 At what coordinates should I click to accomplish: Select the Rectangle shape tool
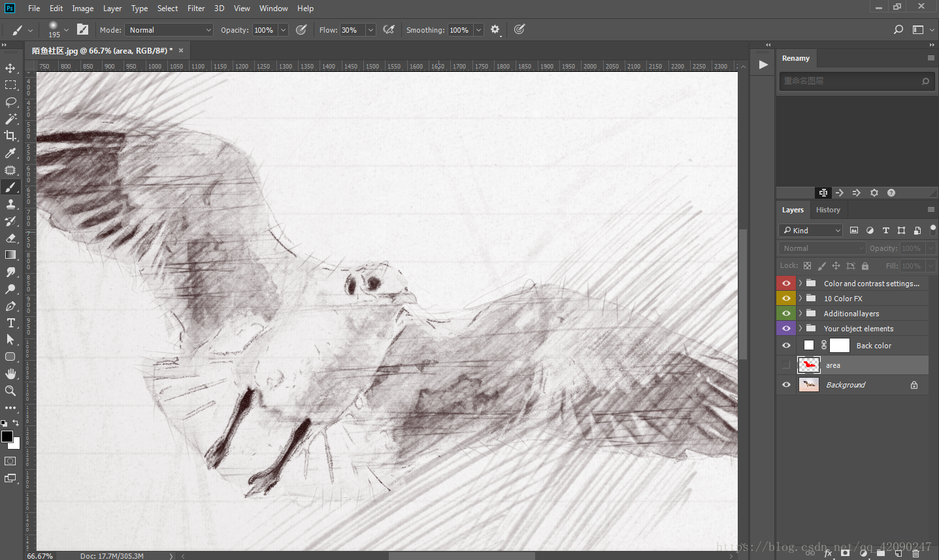coord(10,357)
